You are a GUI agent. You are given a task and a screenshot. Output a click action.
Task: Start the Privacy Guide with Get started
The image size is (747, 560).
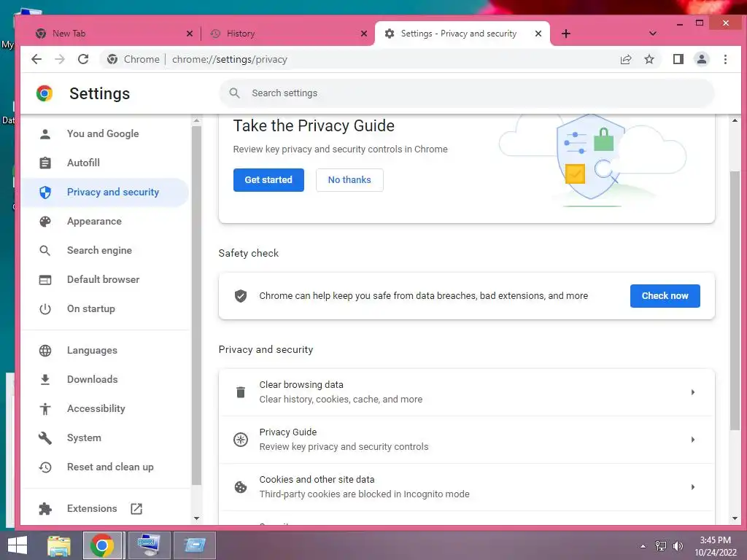(268, 180)
